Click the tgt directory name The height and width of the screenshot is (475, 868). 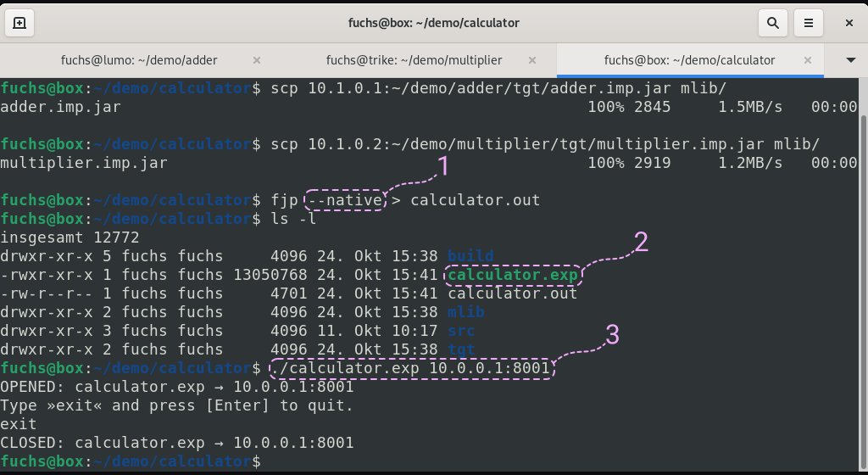[461, 349]
